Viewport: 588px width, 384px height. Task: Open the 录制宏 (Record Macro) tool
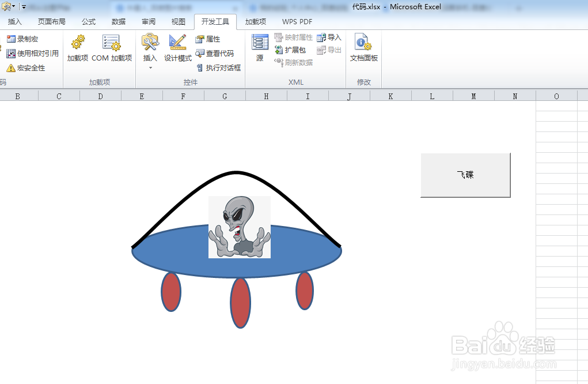(x=24, y=40)
